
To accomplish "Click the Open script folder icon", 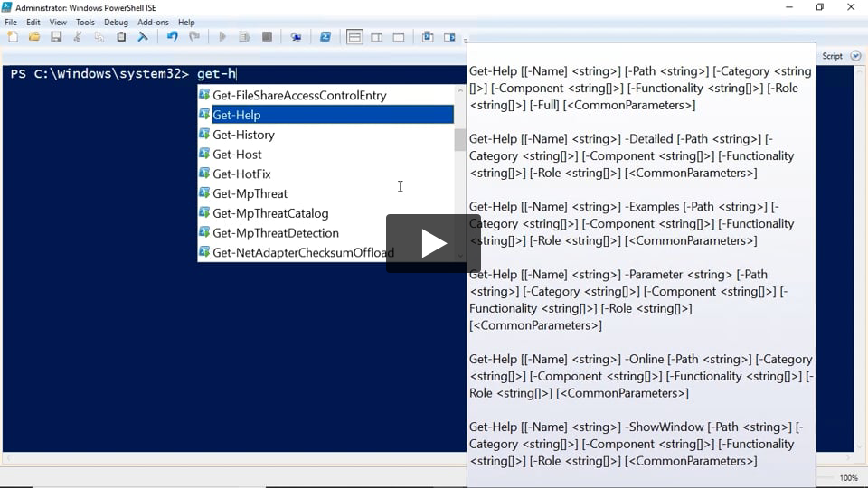I will [34, 37].
